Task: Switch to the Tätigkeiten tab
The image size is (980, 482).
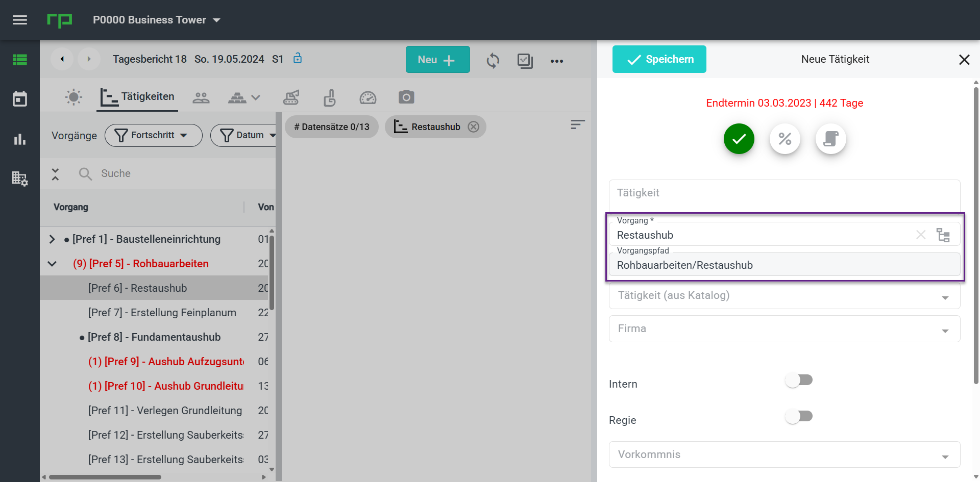Action: point(138,97)
